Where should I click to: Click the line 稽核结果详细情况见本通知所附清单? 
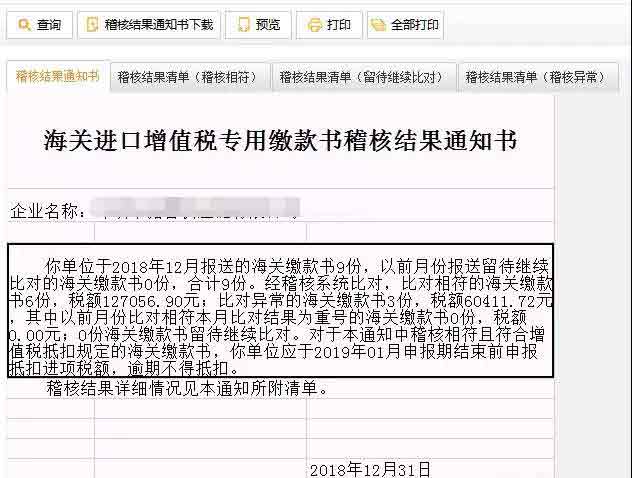pos(187,389)
